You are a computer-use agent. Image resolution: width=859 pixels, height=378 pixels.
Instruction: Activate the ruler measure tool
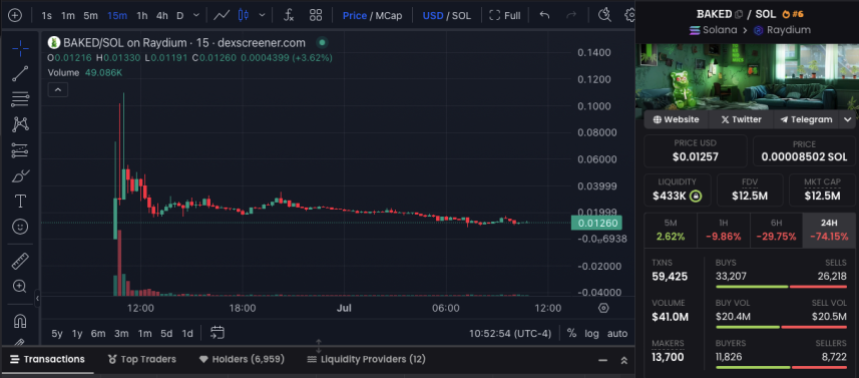click(x=20, y=261)
